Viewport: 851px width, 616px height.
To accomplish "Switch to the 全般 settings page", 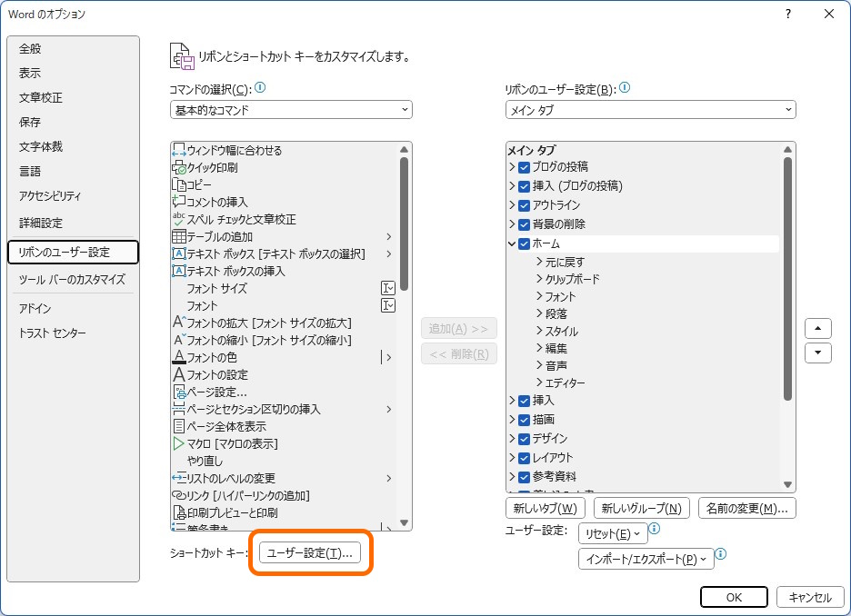I will point(30,49).
